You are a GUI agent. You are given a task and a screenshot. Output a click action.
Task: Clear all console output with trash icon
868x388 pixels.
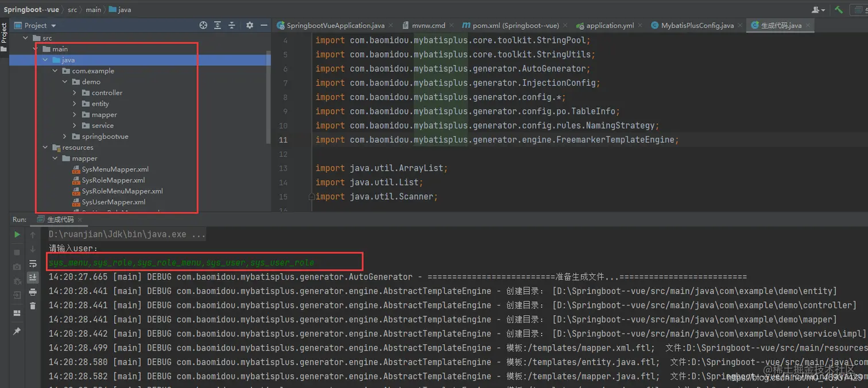[x=33, y=306]
